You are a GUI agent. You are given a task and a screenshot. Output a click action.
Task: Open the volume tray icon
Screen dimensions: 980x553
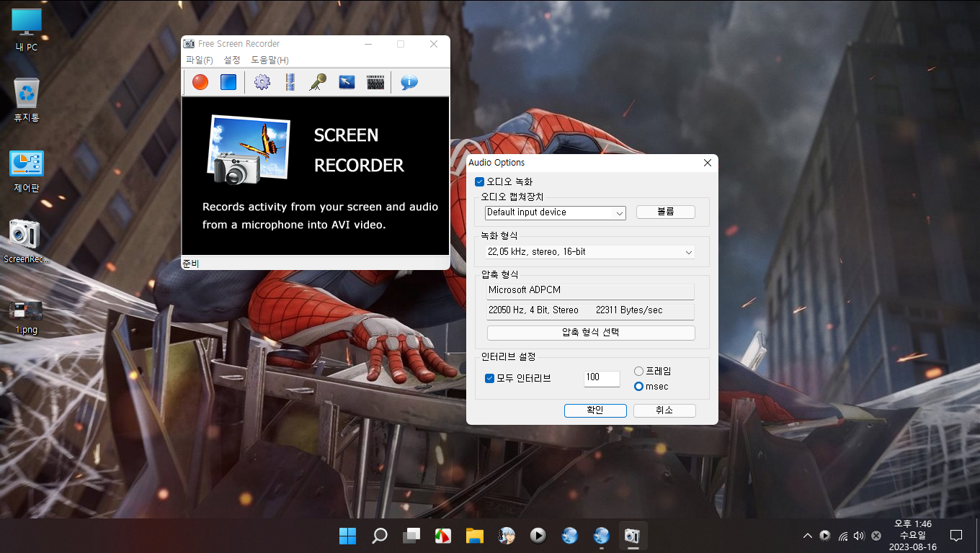[859, 536]
